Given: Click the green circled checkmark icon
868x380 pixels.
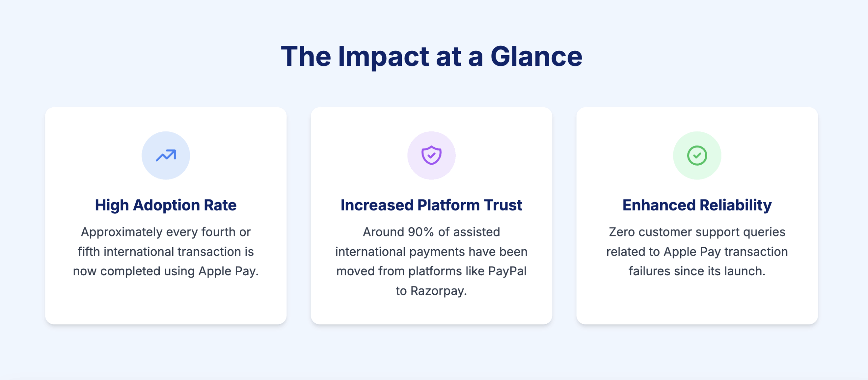Looking at the screenshot, I should [697, 155].
